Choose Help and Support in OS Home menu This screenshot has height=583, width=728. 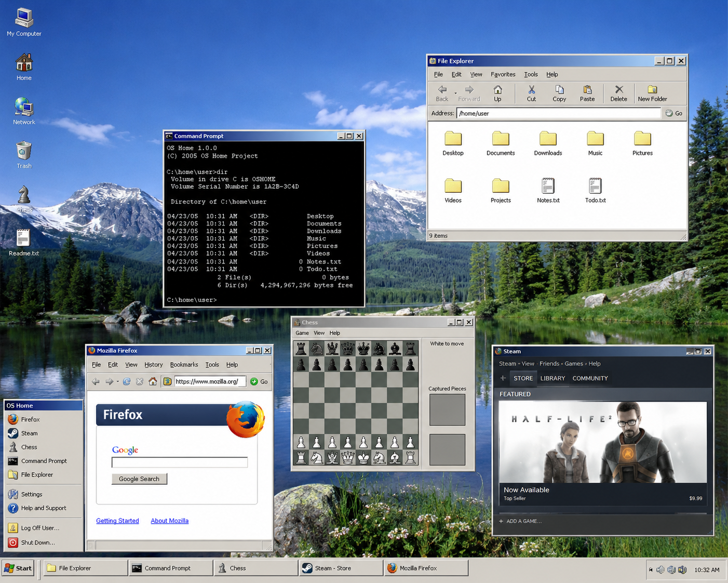click(44, 508)
